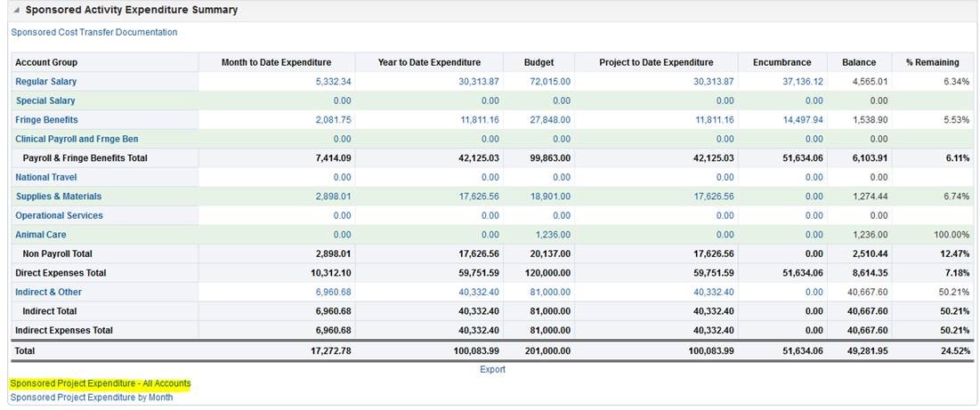Open Sponsored Project Expenditure by Month
The image size is (980, 410).
pos(91,398)
